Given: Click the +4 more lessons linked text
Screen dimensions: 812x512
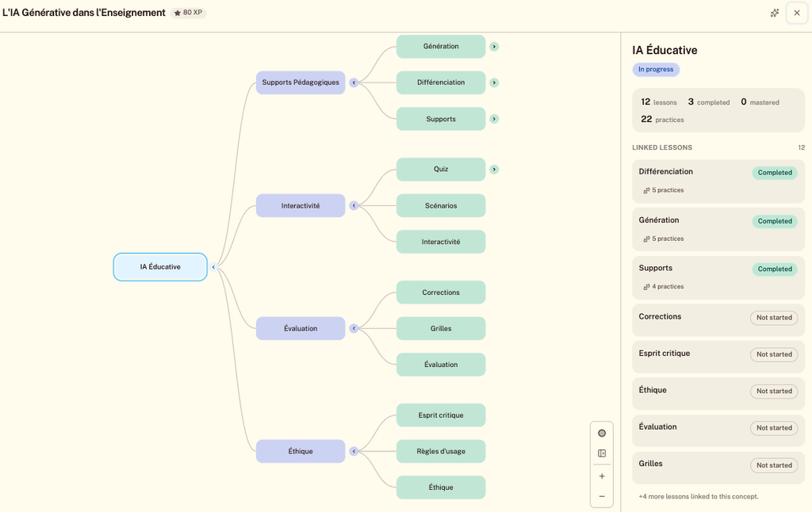Looking at the screenshot, I should [698, 496].
